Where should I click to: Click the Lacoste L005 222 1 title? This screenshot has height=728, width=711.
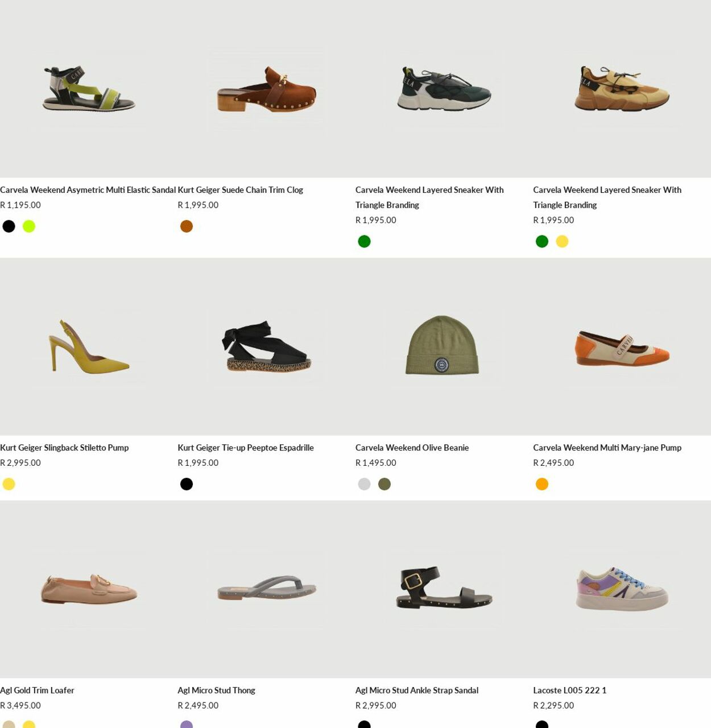pos(569,690)
